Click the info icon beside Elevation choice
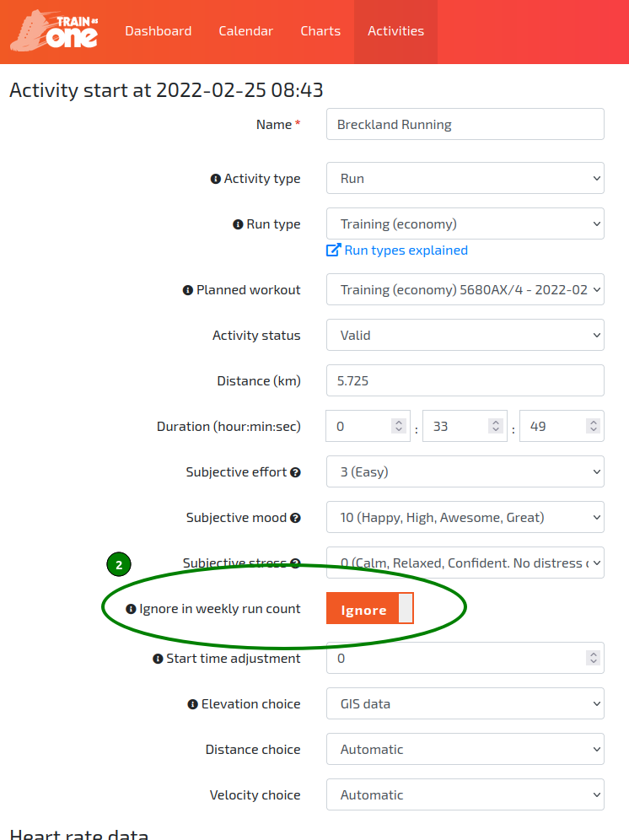 pos(193,704)
